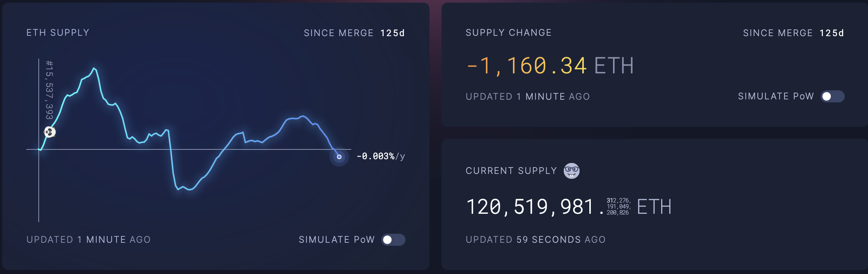Click the ETH Supply card heading
The image size is (868, 274).
click(x=58, y=33)
